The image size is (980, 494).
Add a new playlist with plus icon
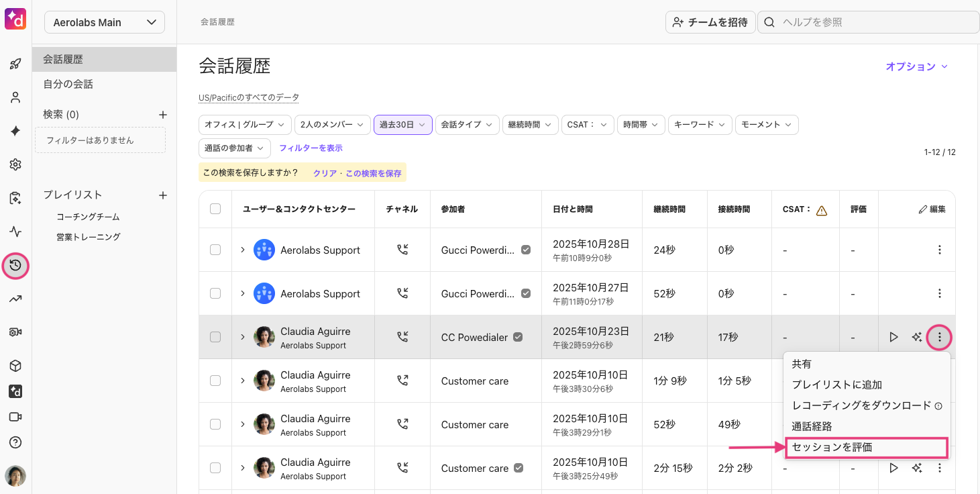162,195
